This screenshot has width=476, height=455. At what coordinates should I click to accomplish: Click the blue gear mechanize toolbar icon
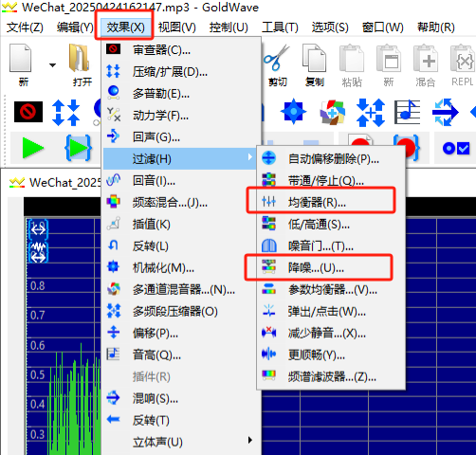(293, 112)
